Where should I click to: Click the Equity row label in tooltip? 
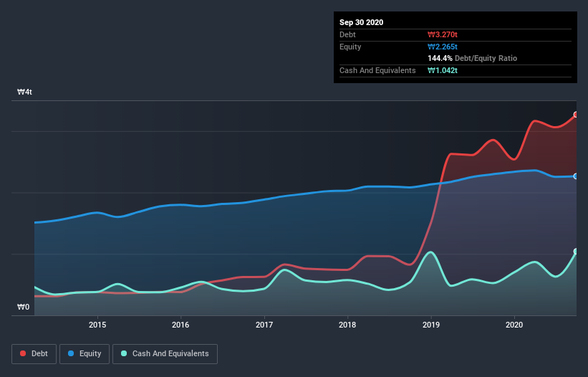350,47
